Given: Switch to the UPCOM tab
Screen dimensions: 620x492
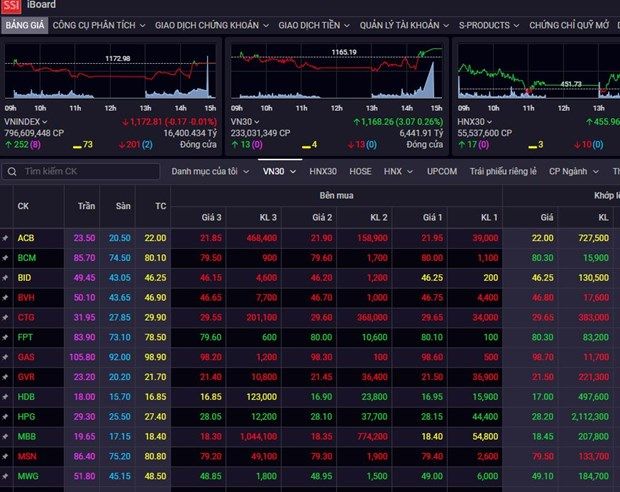Looking at the screenshot, I should [x=442, y=172].
